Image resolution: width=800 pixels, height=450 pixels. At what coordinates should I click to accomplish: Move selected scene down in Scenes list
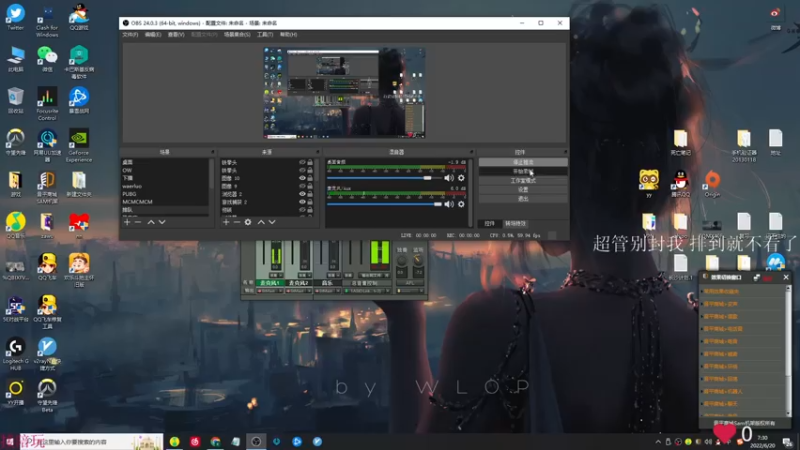162,222
